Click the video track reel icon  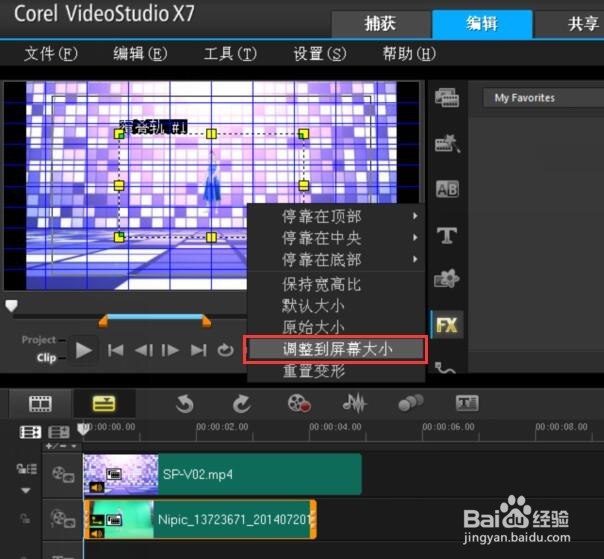click(63, 474)
